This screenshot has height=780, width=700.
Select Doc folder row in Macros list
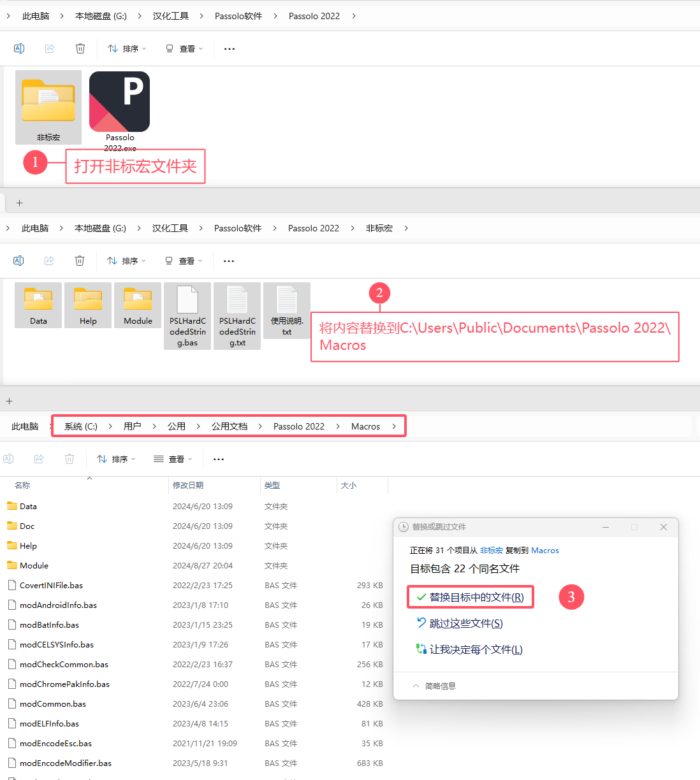(195, 526)
